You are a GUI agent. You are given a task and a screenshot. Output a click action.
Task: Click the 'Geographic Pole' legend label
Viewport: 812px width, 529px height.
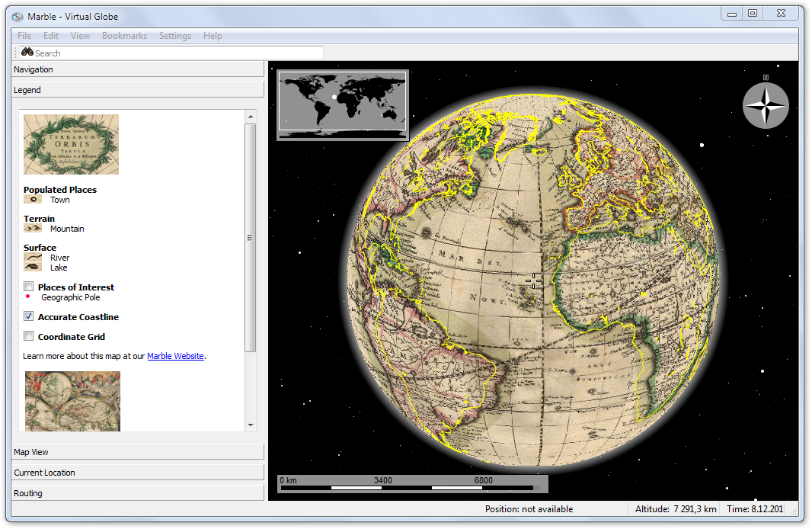click(x=70, y=297)
